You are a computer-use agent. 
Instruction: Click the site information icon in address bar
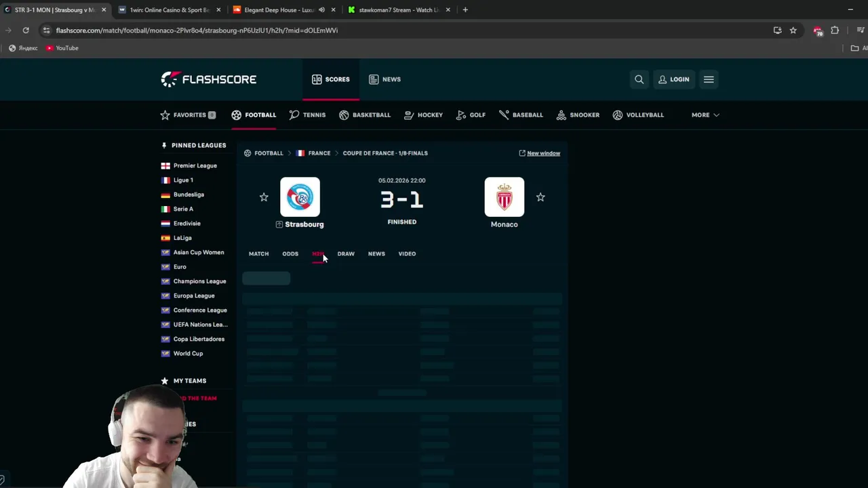[x=46, y=30]
